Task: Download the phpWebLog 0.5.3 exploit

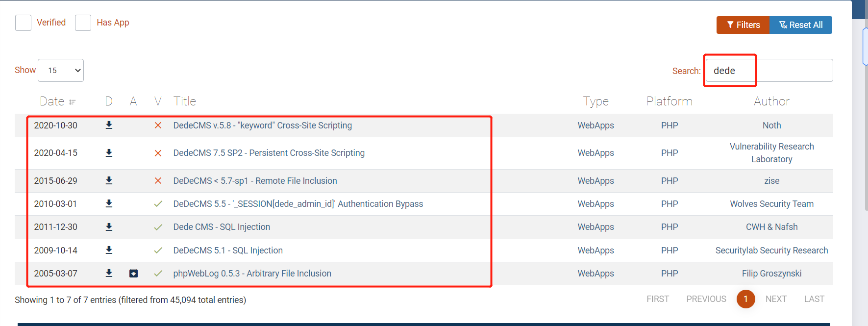Action: click(x=109, y=274)
